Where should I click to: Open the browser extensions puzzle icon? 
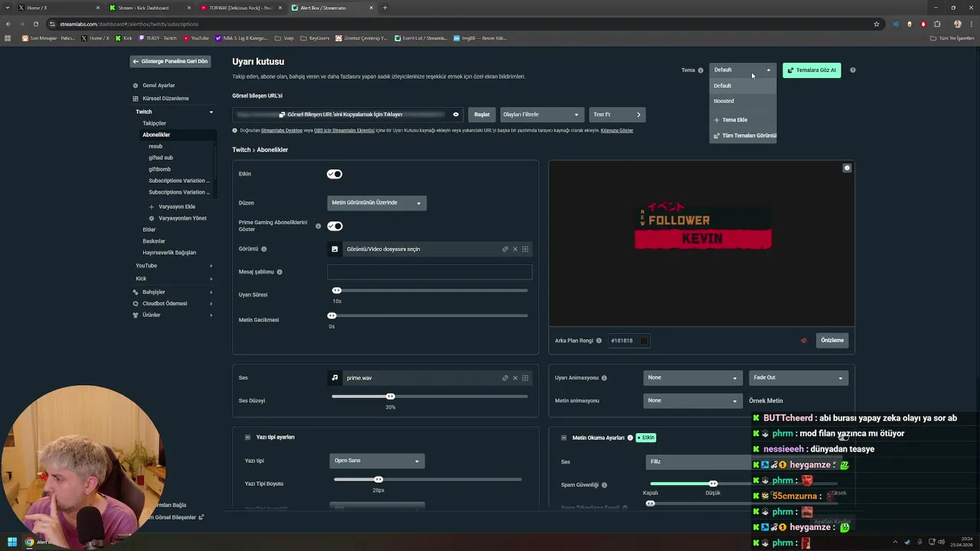click(x=937, y=24)
